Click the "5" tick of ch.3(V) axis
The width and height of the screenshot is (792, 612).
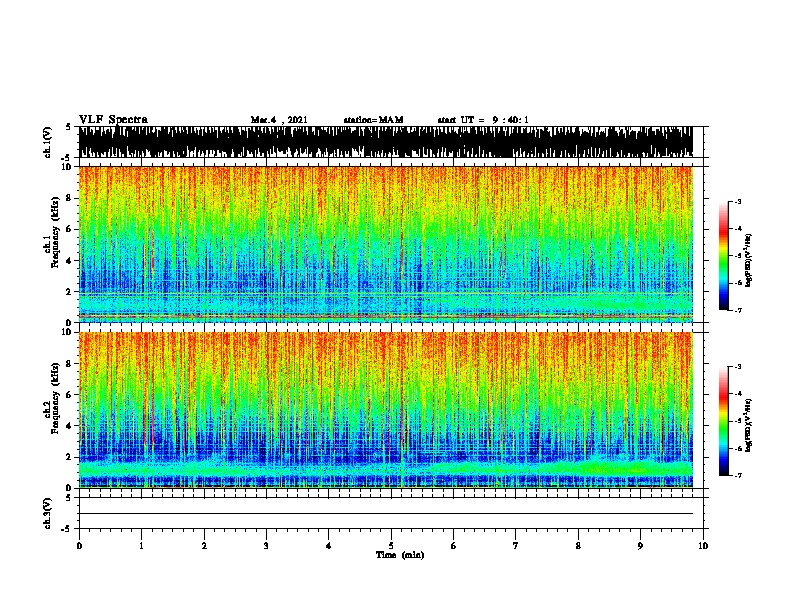coord(68,498)
